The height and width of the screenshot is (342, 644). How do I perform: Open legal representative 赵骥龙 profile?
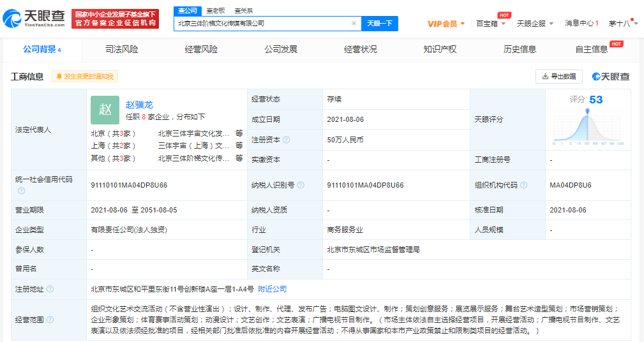click(x=139, y=105)
